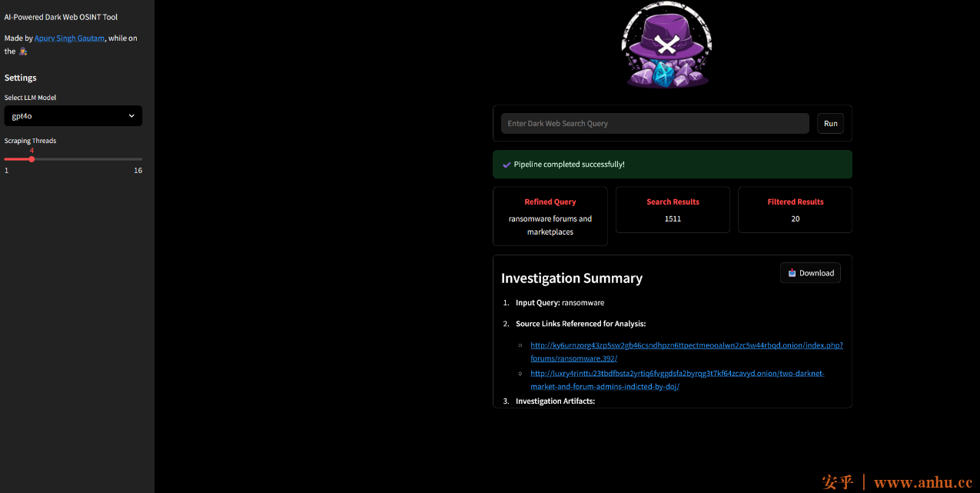Click the Investigation Summary heading
The height and width of the screenshot is (493, 980).
point(571,278)
